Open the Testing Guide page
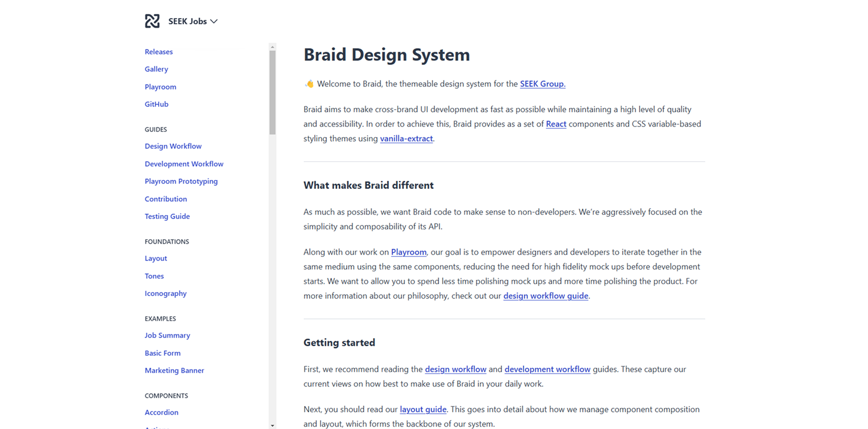The width and height of the screenshot is (868, 429). point(167,216)
